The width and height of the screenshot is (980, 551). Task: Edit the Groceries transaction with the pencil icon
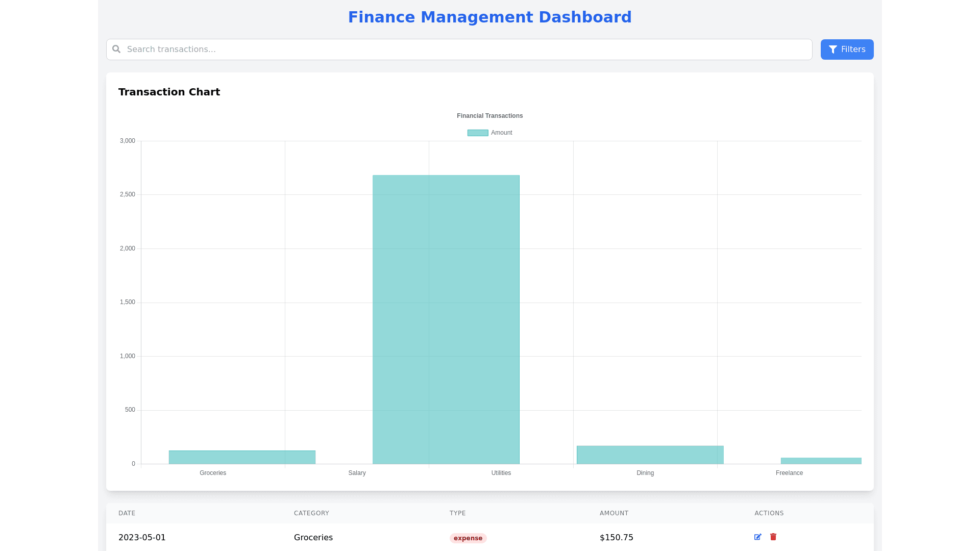click(757, 537)
